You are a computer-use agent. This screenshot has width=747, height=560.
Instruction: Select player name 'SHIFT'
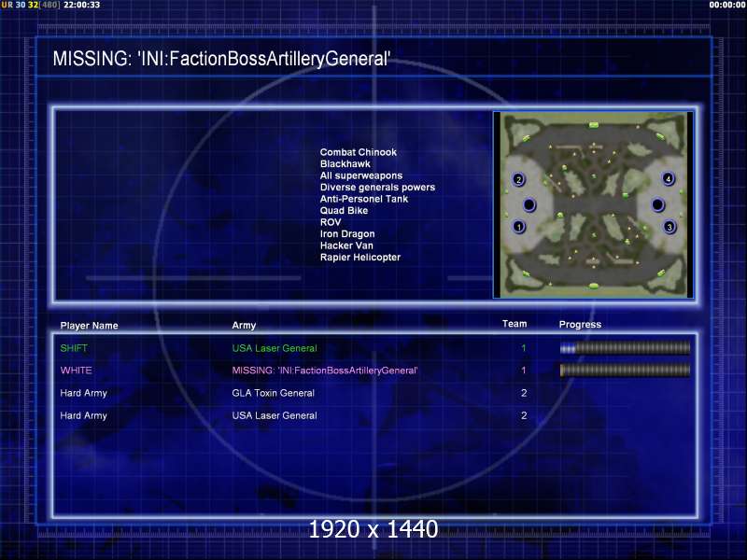pyautogui.click(x=74, y=348)
